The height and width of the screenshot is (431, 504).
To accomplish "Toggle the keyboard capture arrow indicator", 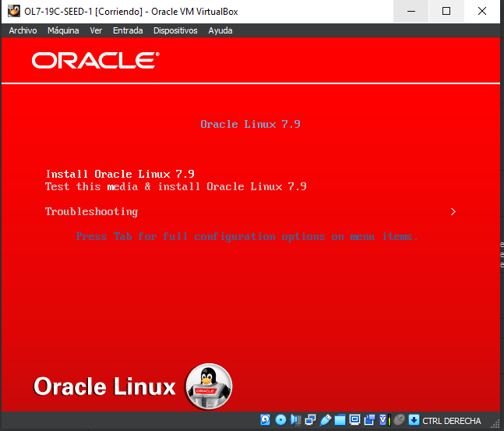I will tap(414, 420).
